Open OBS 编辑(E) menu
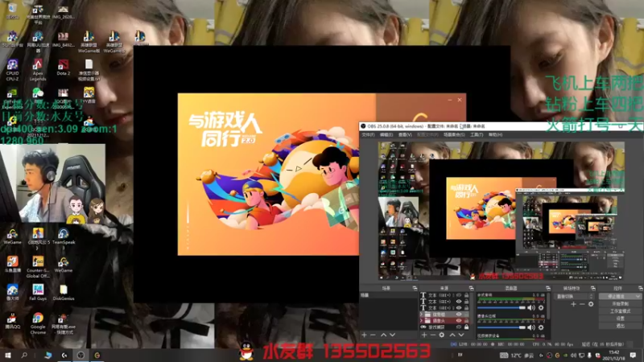Viewport: 644px width, 362px height. click(x=386, y=134)
